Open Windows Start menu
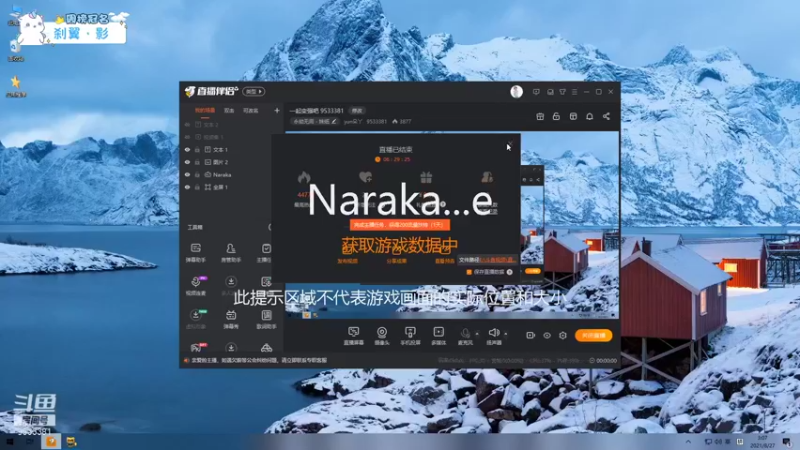 (x=9, y=442)
